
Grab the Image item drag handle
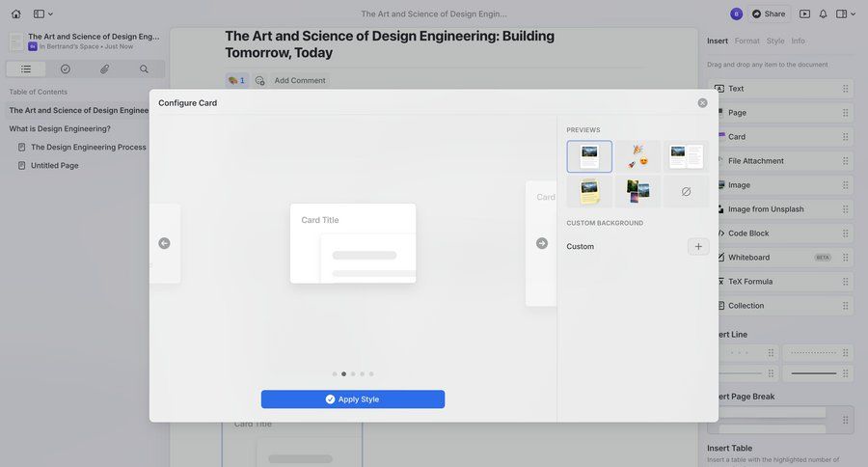coord(845,185)
